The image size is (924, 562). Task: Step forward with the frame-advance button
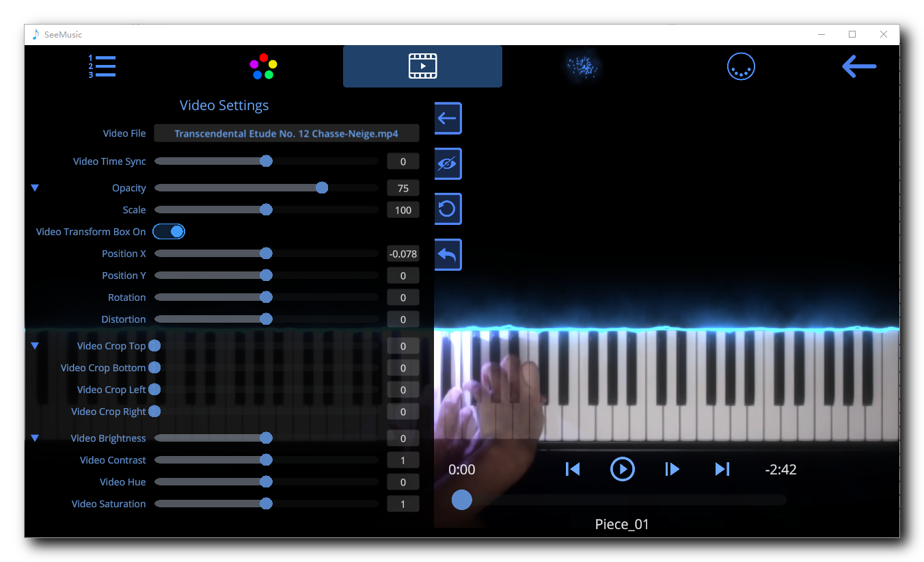point(672,469)
